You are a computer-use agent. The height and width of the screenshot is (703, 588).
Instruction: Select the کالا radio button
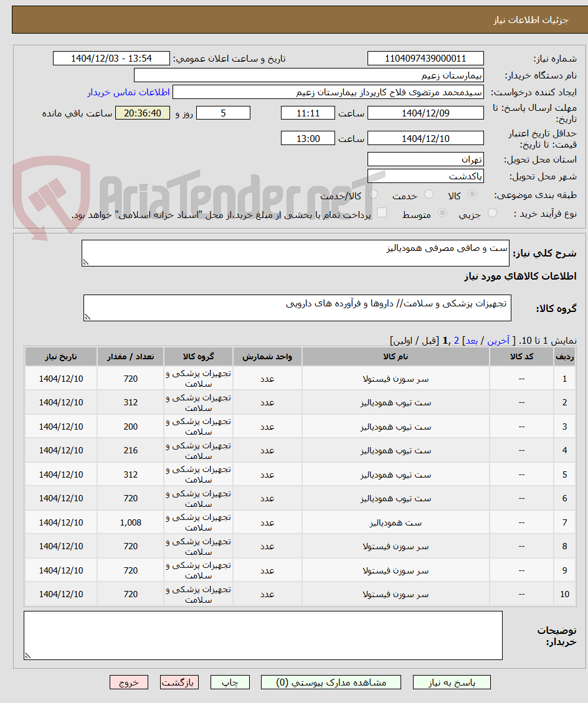click(472, 194)
